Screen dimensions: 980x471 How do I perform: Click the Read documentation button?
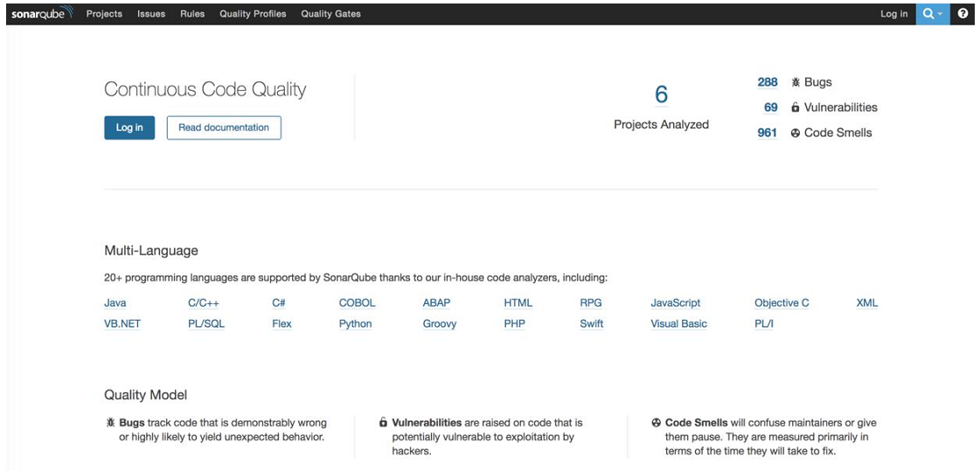point(224,128)
